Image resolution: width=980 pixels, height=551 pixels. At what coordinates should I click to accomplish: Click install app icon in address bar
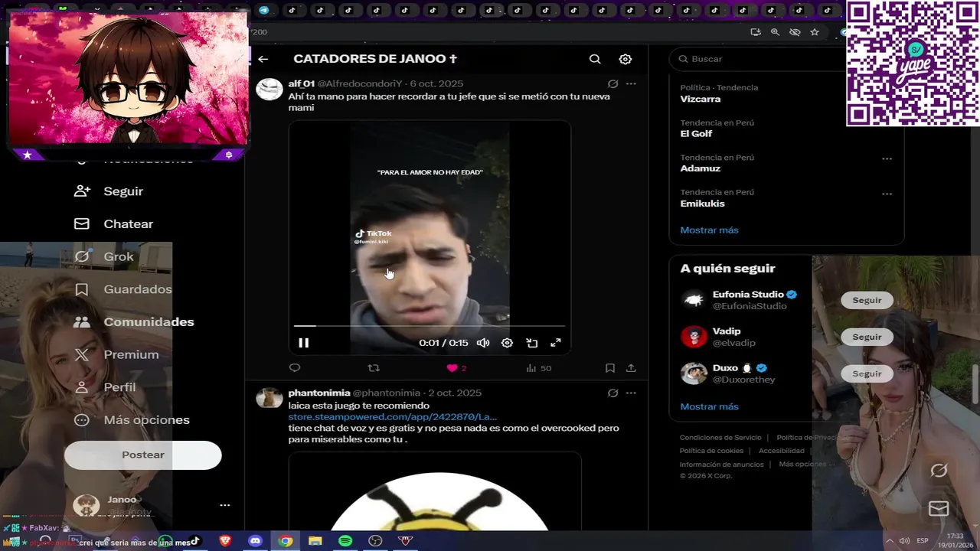[756, 32]
